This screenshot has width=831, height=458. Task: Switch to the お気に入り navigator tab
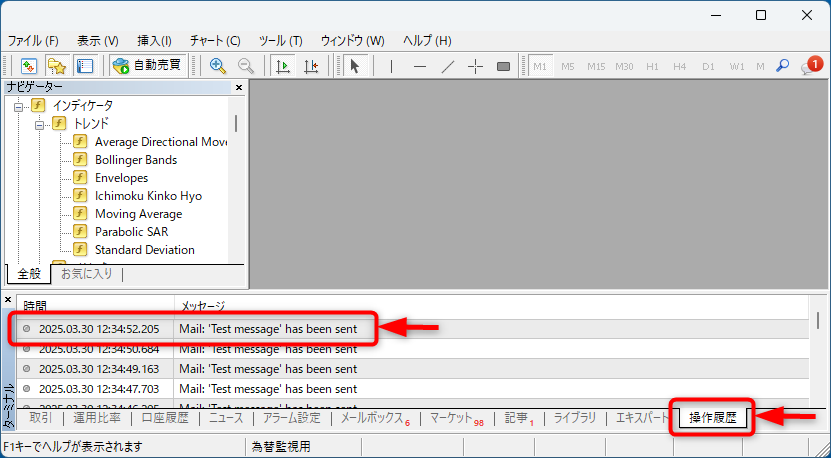pos(87,274)
